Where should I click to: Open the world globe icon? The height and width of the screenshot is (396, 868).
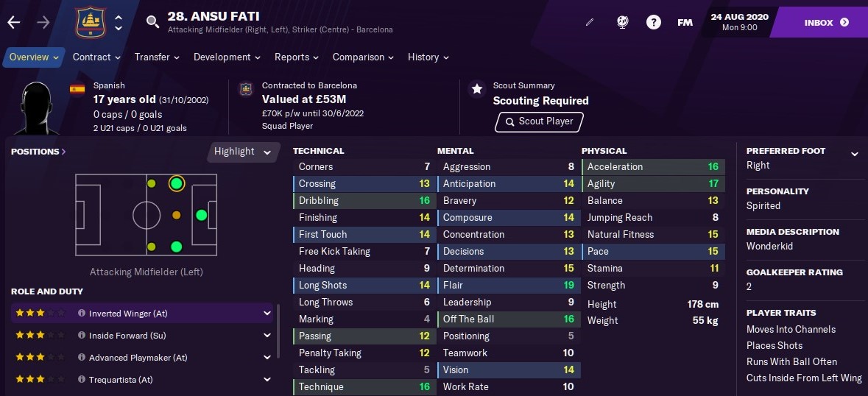coord(622,23)
